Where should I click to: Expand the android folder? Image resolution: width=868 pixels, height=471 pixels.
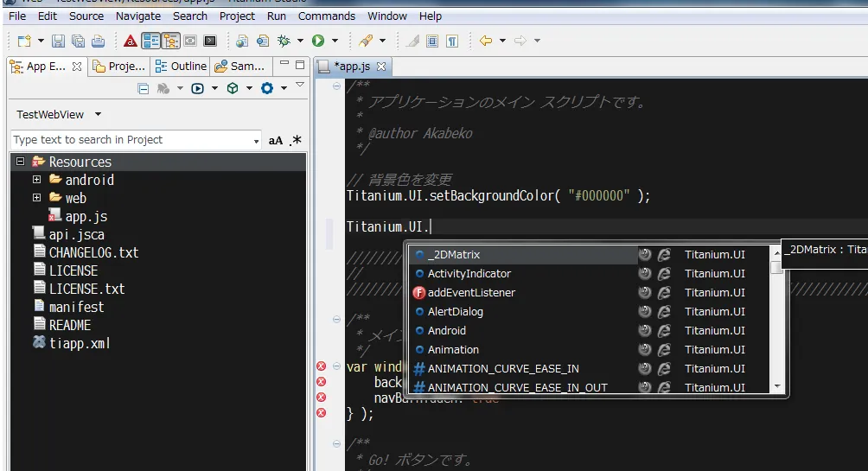(36, 180)
